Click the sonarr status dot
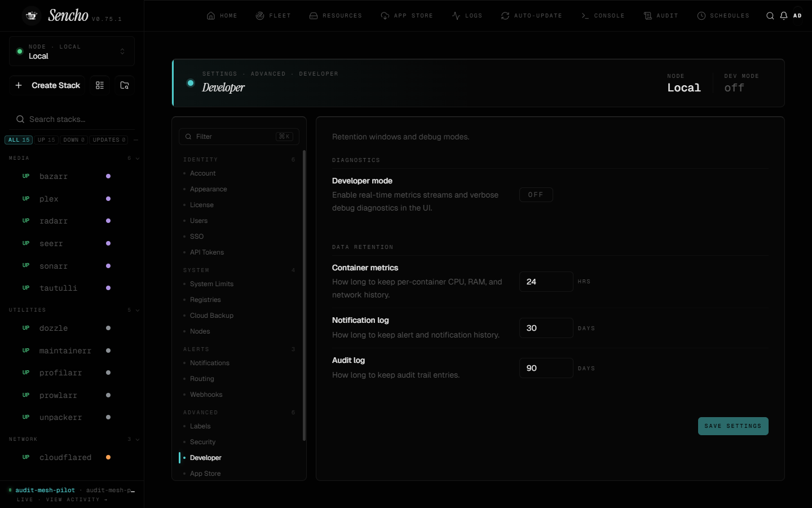 (x=108, y=266)
